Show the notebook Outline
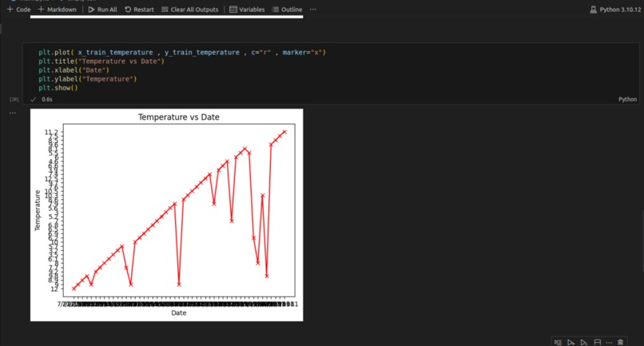Viewport: 644px width, 346px height. [287, 10]
